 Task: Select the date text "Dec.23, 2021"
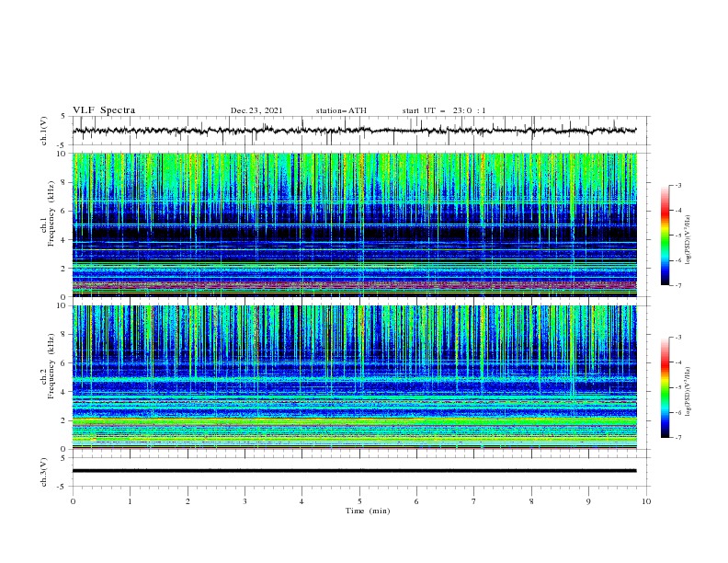click(x=256, y=110)
